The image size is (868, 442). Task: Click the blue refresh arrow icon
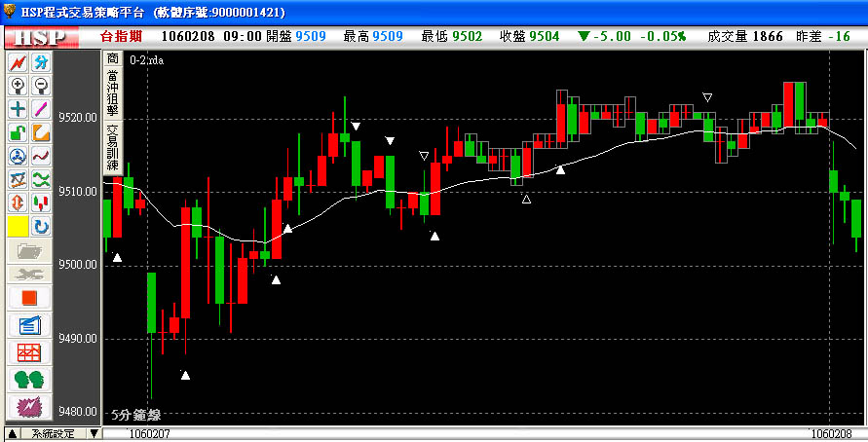41,226
